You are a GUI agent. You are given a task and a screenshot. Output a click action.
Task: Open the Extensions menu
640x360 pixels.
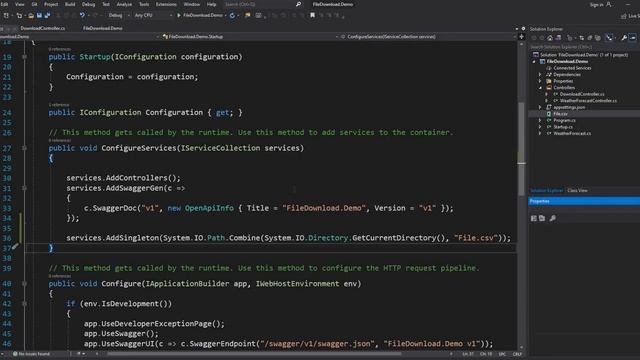click(x=166, y=4)
